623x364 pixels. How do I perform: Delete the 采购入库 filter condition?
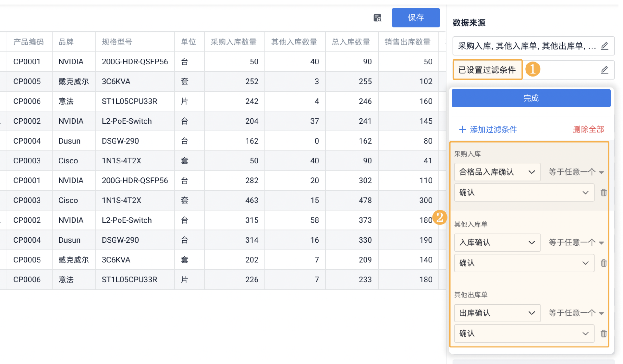604,193
